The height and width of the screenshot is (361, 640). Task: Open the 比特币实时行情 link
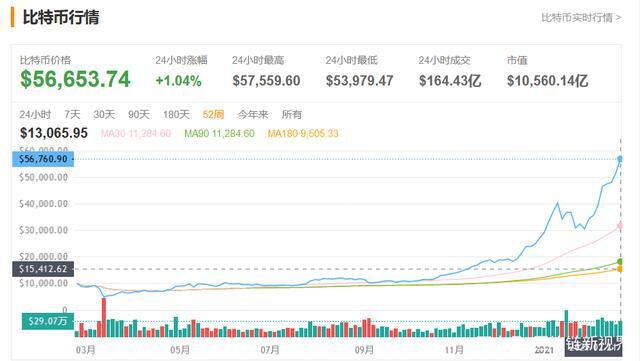[x=581, y=18]
